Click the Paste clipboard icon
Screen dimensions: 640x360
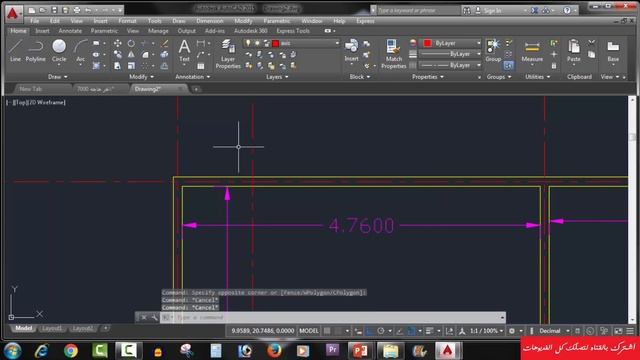click(573, 51)
